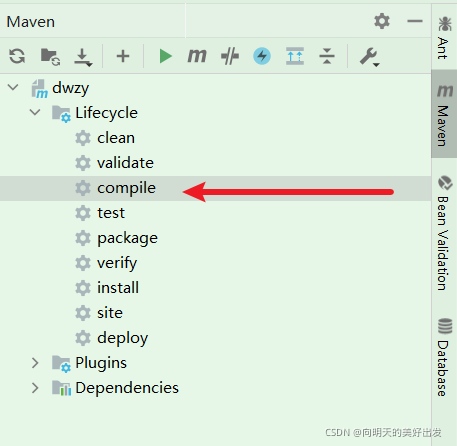Select the Dependencies folder
The image size is (457, 446).
pyautogui.click(x=127, y=388)
